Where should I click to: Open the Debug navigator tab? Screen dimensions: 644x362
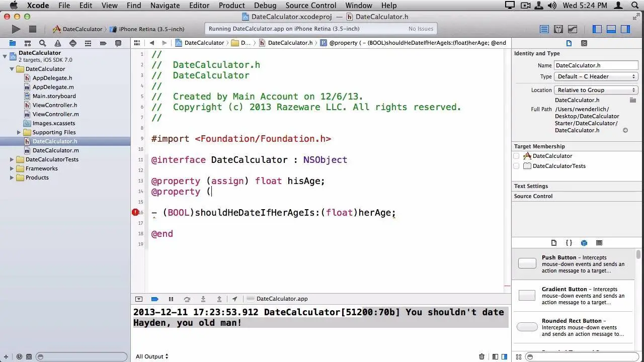click(x=88, y=43)
